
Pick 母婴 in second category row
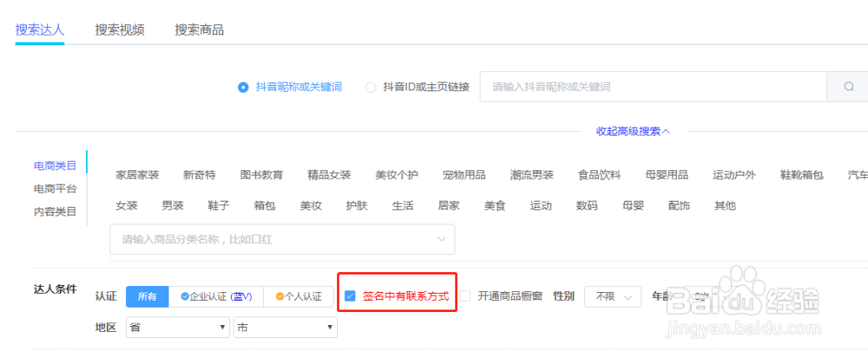634,205
